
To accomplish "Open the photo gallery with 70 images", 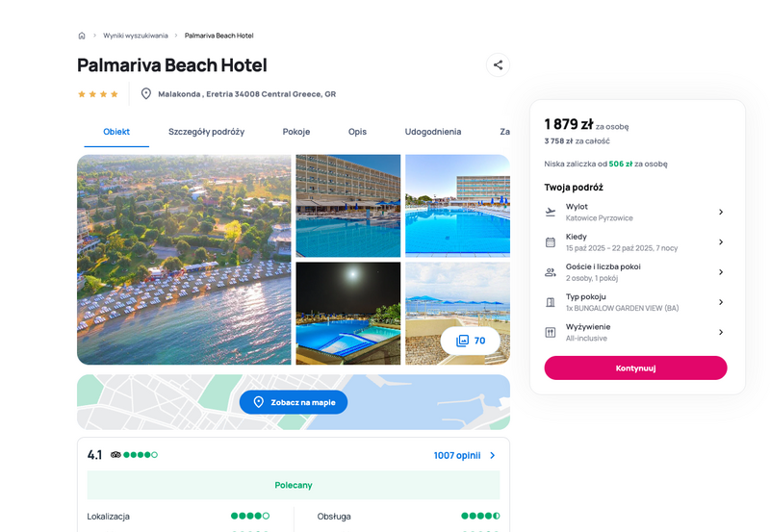I will coord(471,341).
